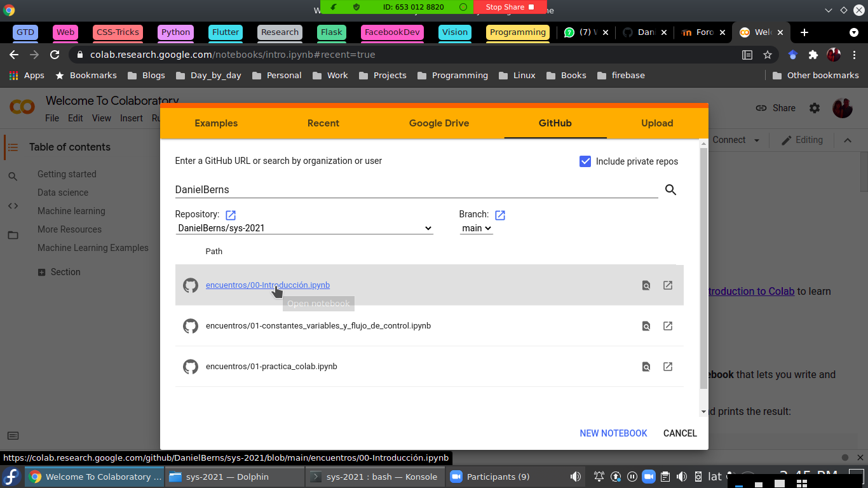
Task: Open the View menu in Colab
Action: coord(102,118)
